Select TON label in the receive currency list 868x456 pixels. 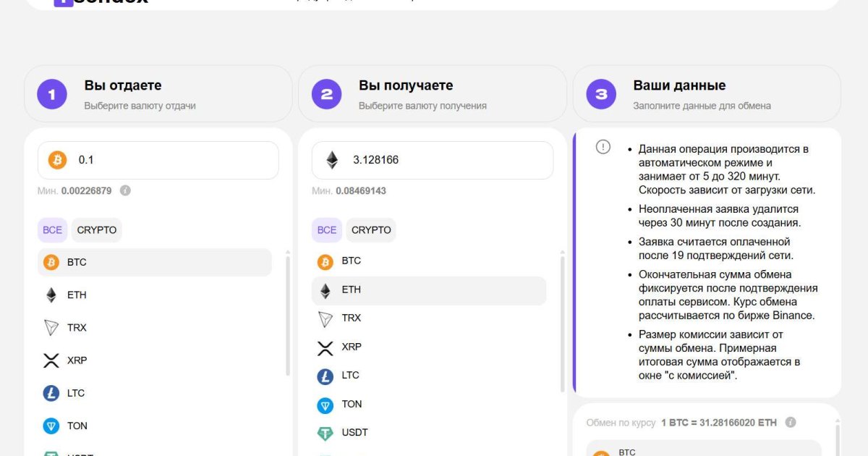(x=352, y=404)
